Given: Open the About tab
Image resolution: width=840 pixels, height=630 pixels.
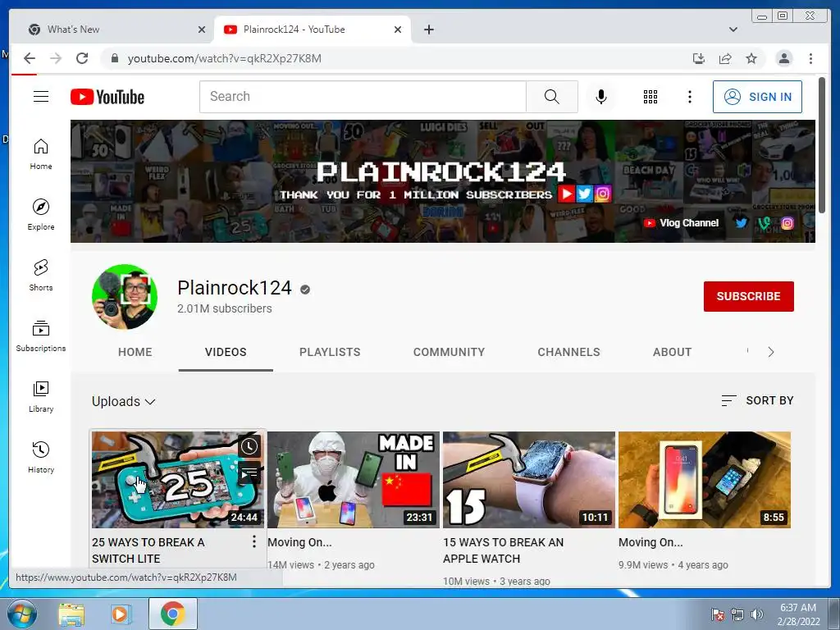Looking at the screenshot, I should (673, 352).
